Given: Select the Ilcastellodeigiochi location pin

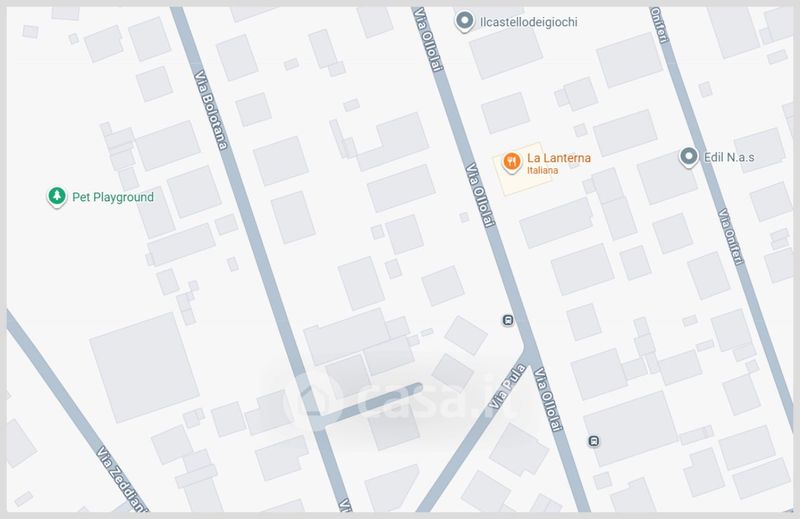Looking at the screenshot, I should tap(464, 21).
